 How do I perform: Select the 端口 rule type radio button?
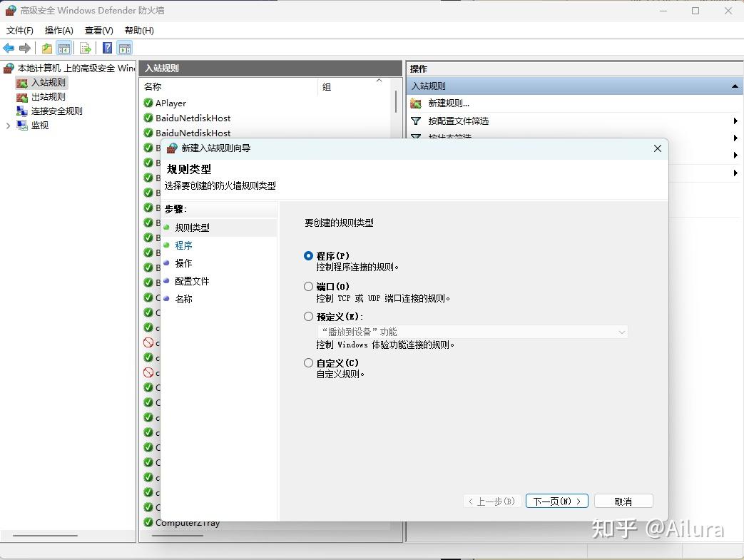[x=308, y=286]
